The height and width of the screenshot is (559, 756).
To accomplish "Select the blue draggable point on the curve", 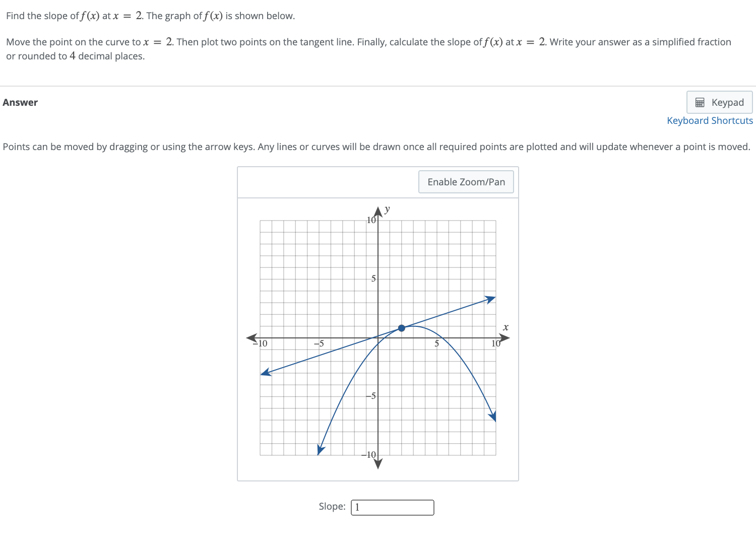I will click(x=402, y=328).
